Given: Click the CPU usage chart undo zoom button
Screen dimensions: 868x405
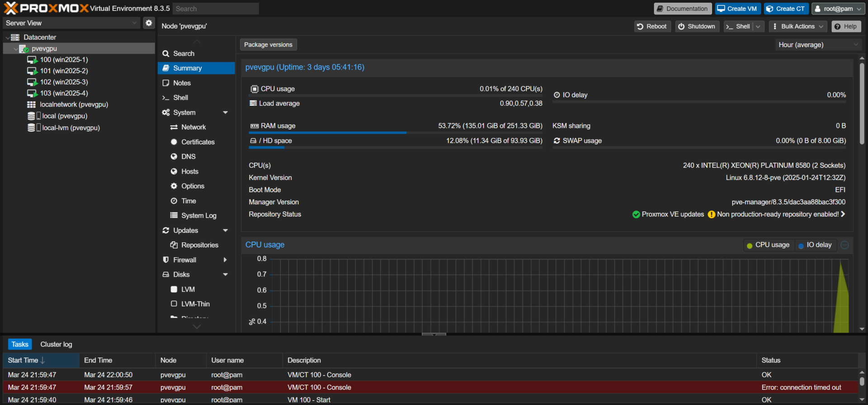Looking at the screenshot, I should coord(844,245).
